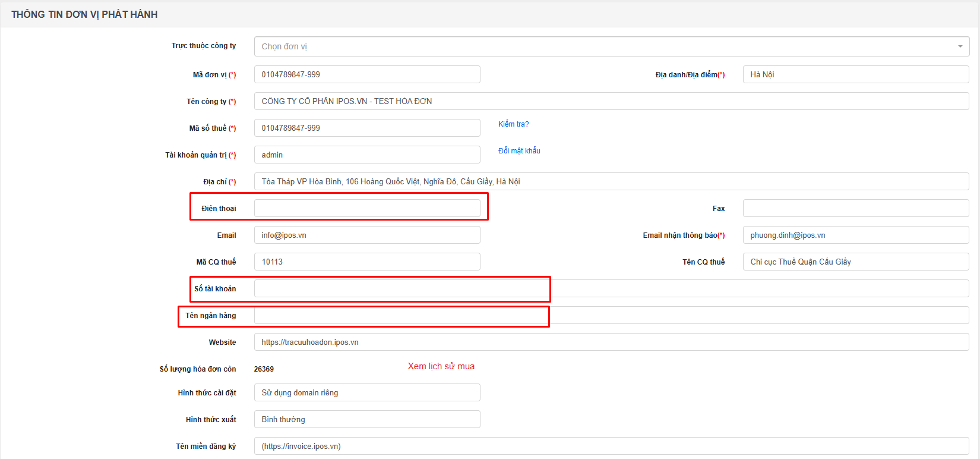
Task: Click the Mã đơn vị input field
Action: [367, 74]
